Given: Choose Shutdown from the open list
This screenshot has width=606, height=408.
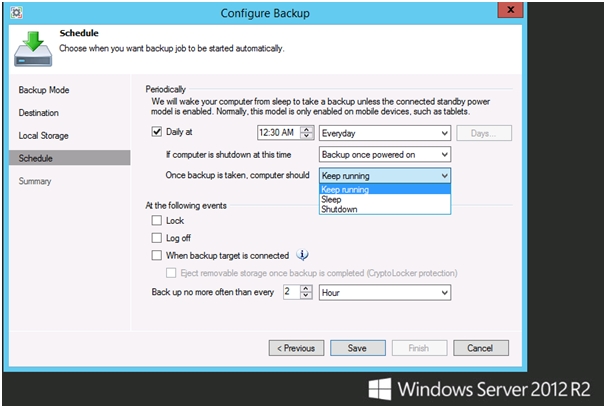Looking at the screenshot, I should (385, 209).
